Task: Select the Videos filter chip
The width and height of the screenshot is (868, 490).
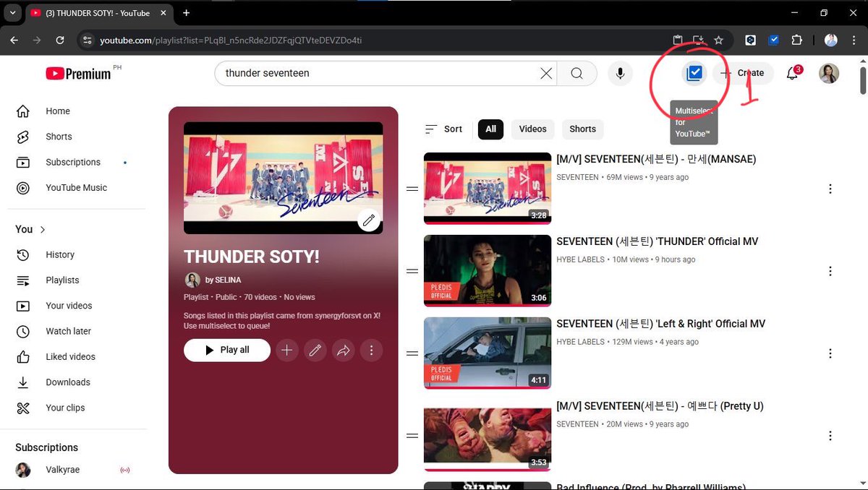Action: coord(532,129)
